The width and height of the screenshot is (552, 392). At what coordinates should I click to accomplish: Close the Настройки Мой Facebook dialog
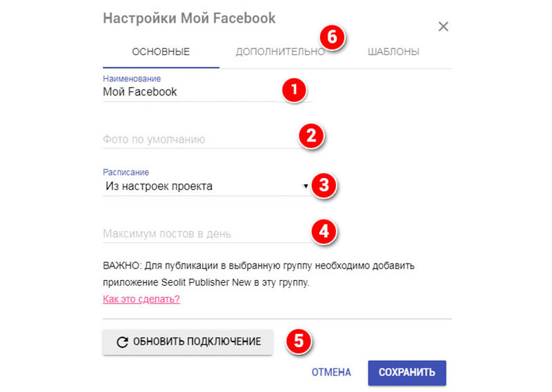tap(443, 26)
